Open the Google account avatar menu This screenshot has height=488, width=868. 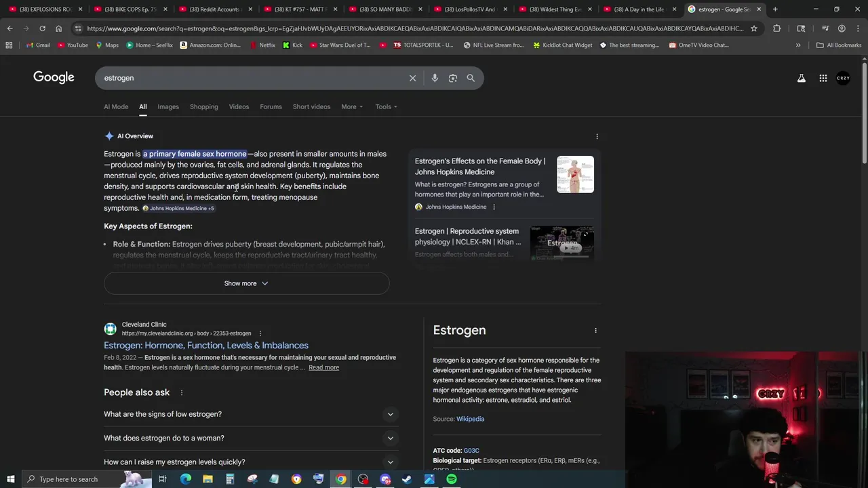tap(843, 78)
